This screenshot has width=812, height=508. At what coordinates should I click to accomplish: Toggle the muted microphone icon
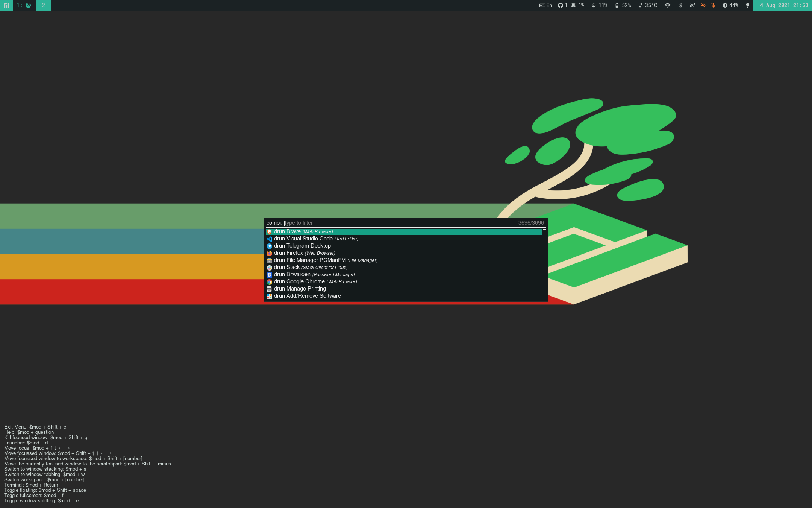coord(713,5)
